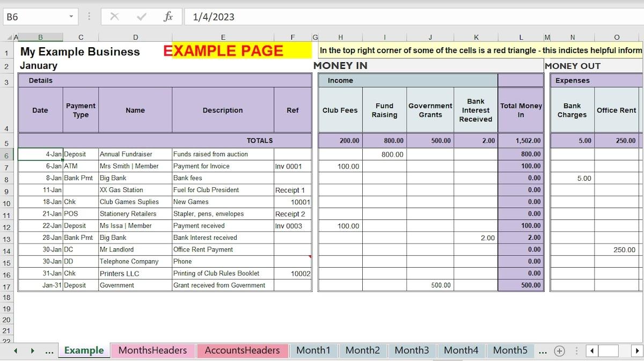Click the Insert Function (fx) icon
Image resolution: width=644 pixels, height=361 pixels.
(167, 17)
